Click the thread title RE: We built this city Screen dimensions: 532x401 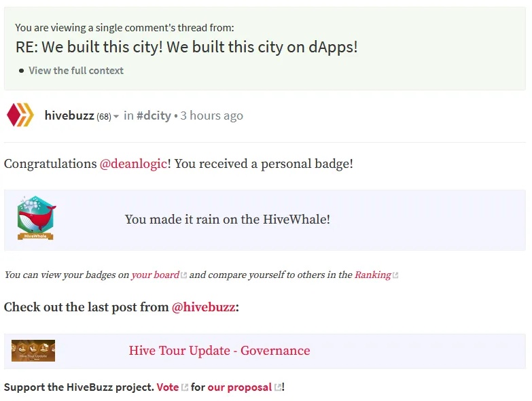coord(187,47)
